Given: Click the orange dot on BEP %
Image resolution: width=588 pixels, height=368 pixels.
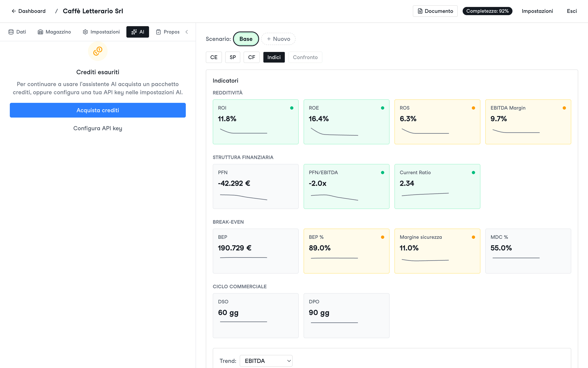Looking at the screenshot, I should [382, 237].
